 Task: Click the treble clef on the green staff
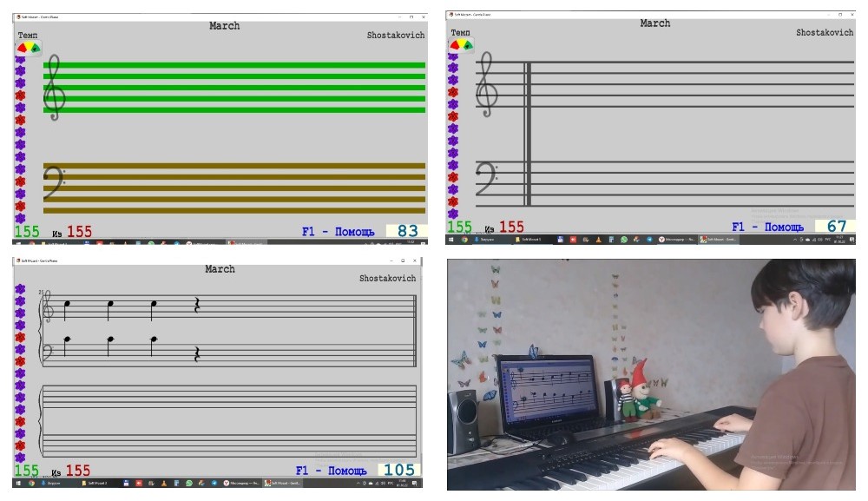coord(54,87)
